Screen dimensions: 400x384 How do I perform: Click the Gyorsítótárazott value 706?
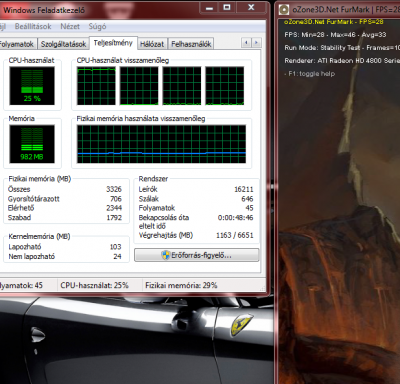pos(116,199)
